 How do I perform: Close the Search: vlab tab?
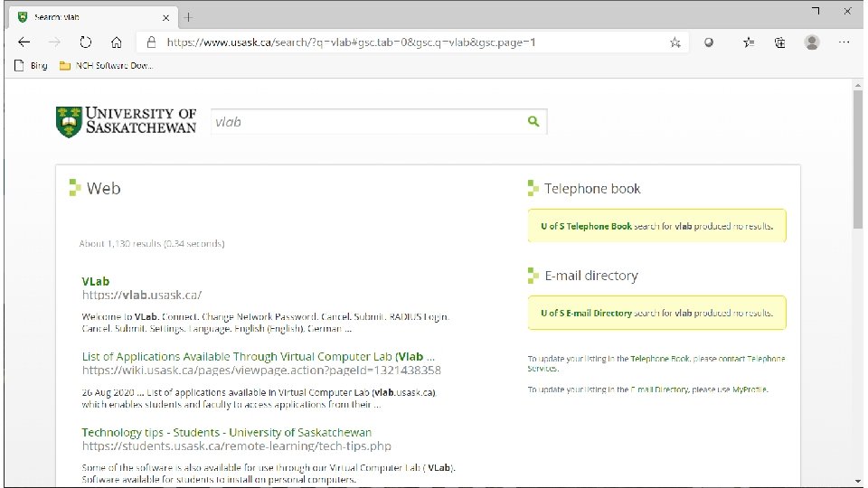165,18
